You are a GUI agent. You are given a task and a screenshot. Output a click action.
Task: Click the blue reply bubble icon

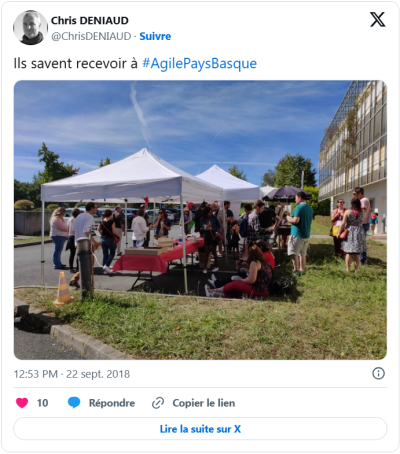(74, 403)
